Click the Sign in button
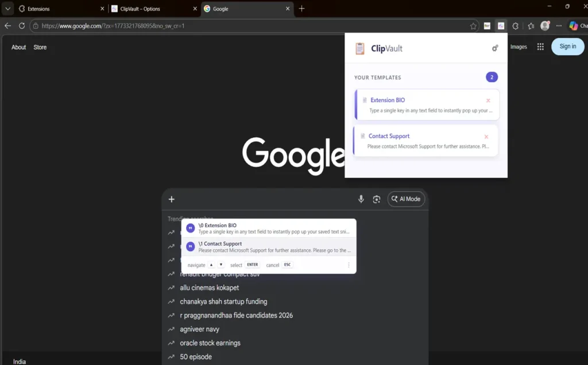Screen dimensions: 588x365 (x=567, y=46)
